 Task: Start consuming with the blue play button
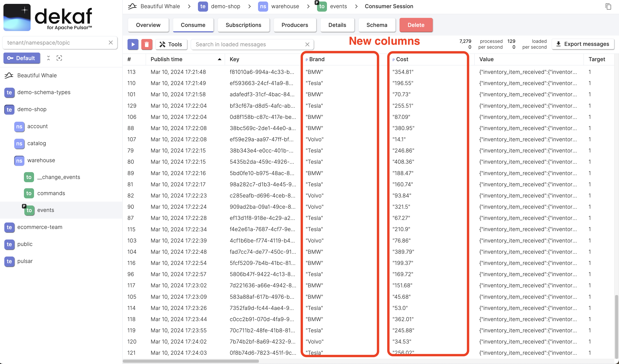click(133, 44)
